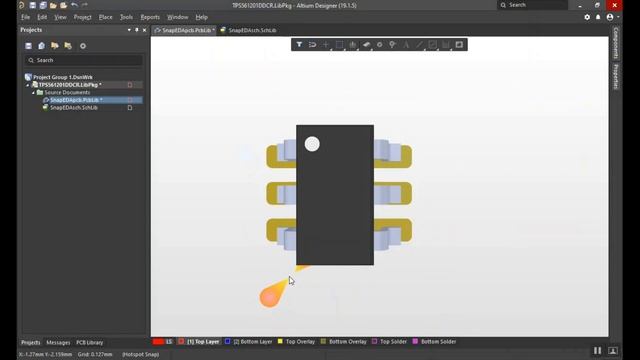This screenshot has height=360, width=640.
Task: Click the Place 3D Body tool in Active Bar
Action: [366, 44]
